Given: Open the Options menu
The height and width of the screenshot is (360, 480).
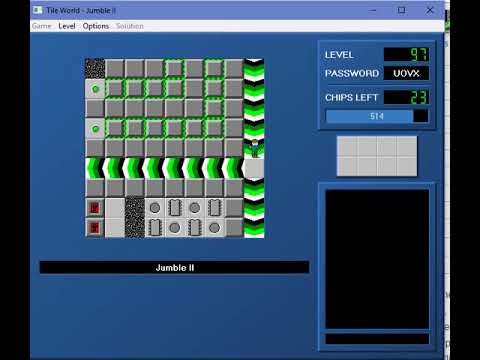Looking at the screenshot, I should pos(96,26).
